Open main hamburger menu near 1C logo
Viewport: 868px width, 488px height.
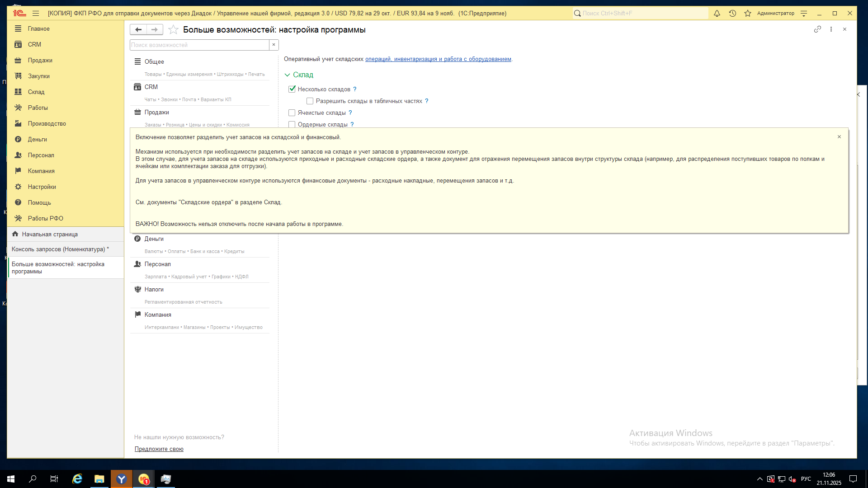[x=36, y=14]
